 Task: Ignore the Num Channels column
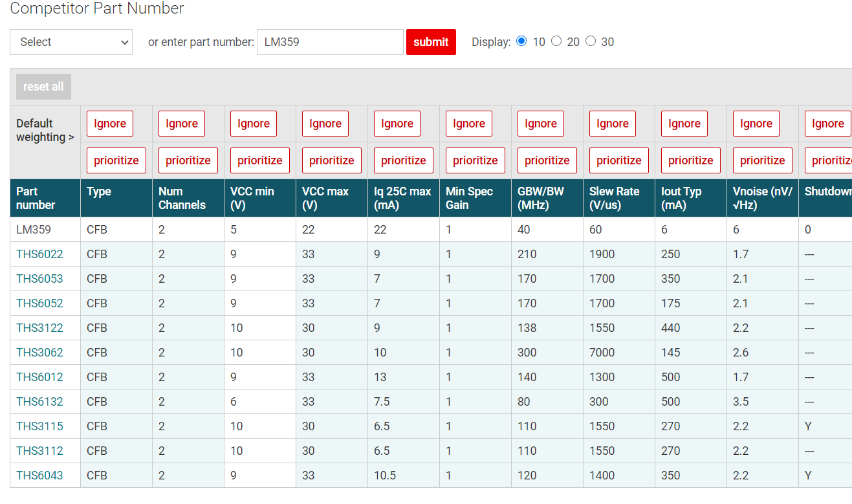(x=182, y=124)
